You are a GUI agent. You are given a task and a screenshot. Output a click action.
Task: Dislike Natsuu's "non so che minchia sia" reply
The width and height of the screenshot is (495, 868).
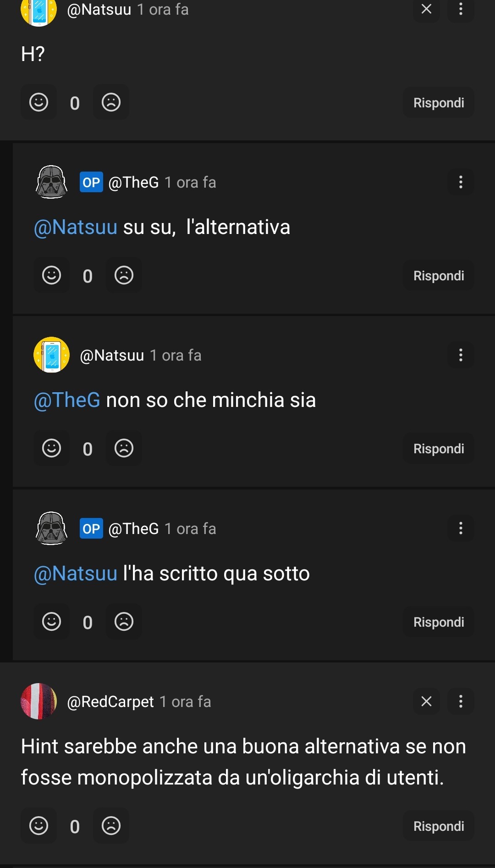(124, 448)
